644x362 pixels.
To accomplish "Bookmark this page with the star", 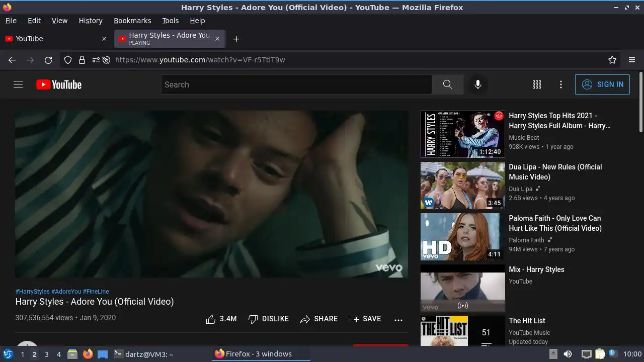I will coord(612,60).
